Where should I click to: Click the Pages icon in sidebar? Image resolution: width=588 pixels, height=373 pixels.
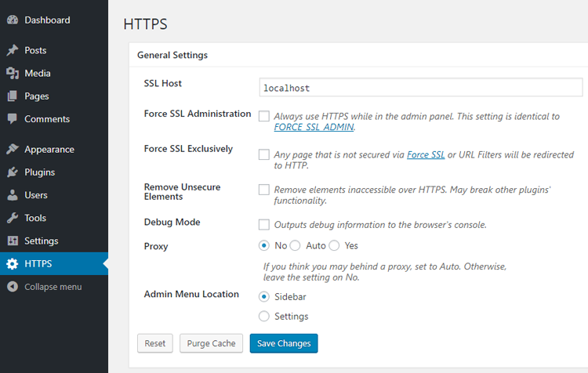13,96
